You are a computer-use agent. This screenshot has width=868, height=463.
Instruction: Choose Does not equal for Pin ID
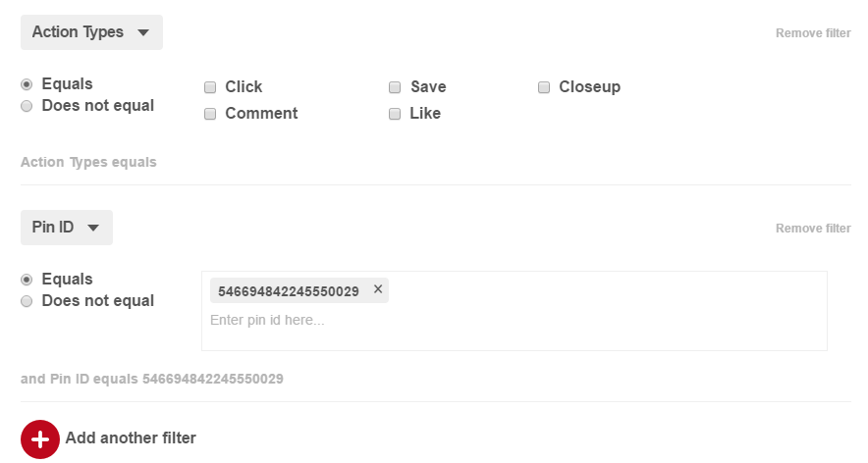(27, 301)
